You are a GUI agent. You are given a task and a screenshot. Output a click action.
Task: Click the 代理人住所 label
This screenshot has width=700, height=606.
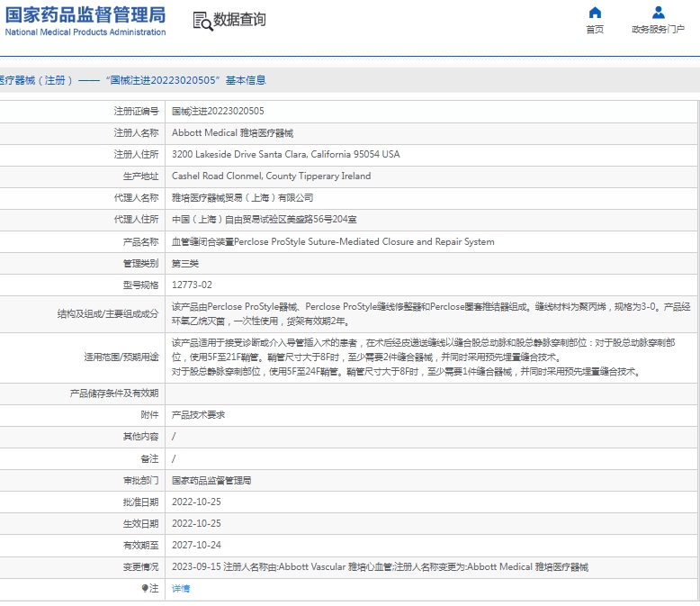click(x=136, y=220)
